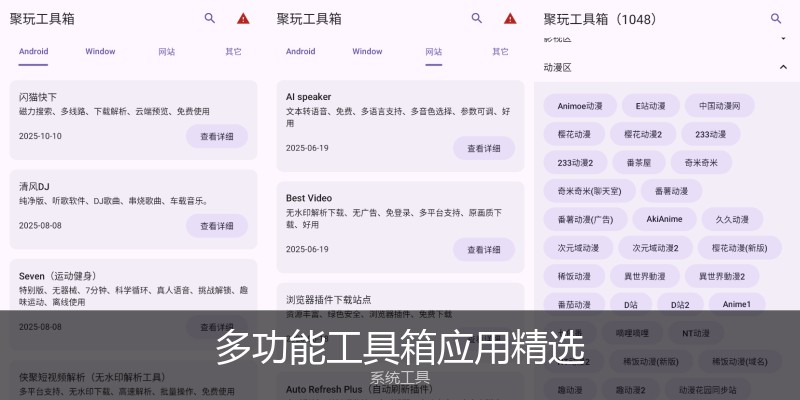Open search beside 聚玩工具箱（1048）title
Image resolution: width=800 pixels, height=400 pixels.
pos(776,19)
